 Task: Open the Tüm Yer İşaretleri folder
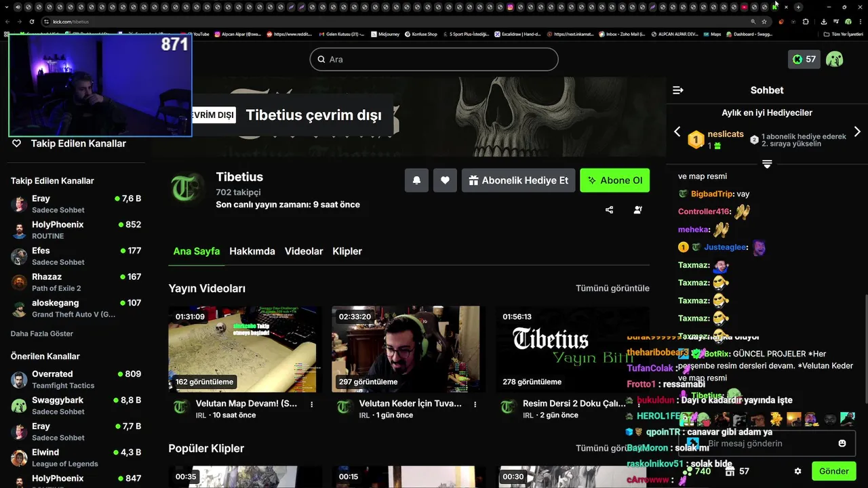pyautogui.click(x=844, y=34)
